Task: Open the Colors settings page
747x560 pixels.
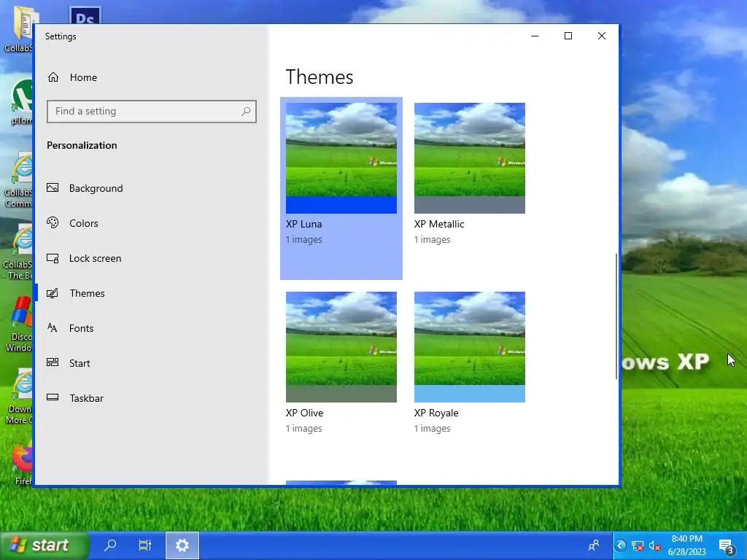Action: click(72, 223)
